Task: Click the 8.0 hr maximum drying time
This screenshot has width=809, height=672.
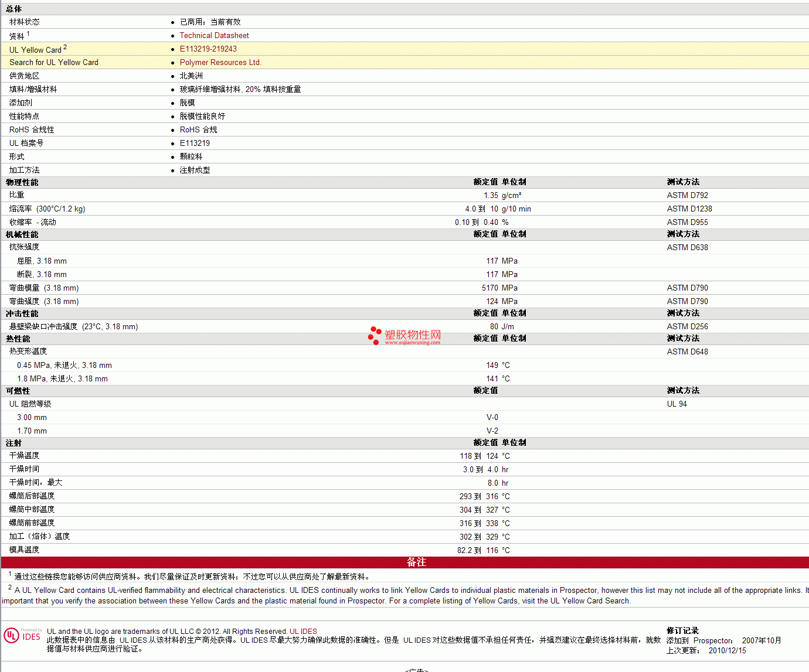Action: coord(498,483)
